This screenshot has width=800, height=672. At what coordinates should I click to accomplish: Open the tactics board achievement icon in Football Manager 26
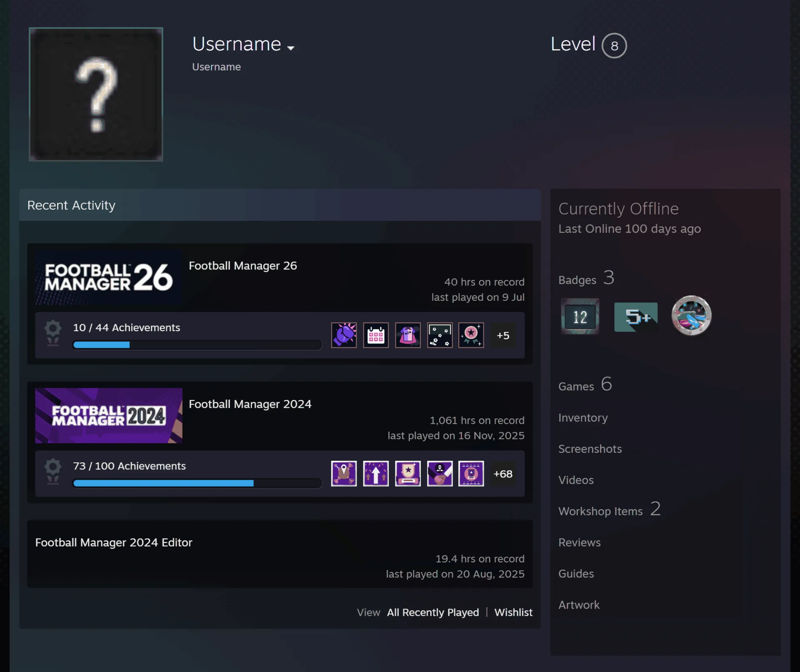[440, 335]
